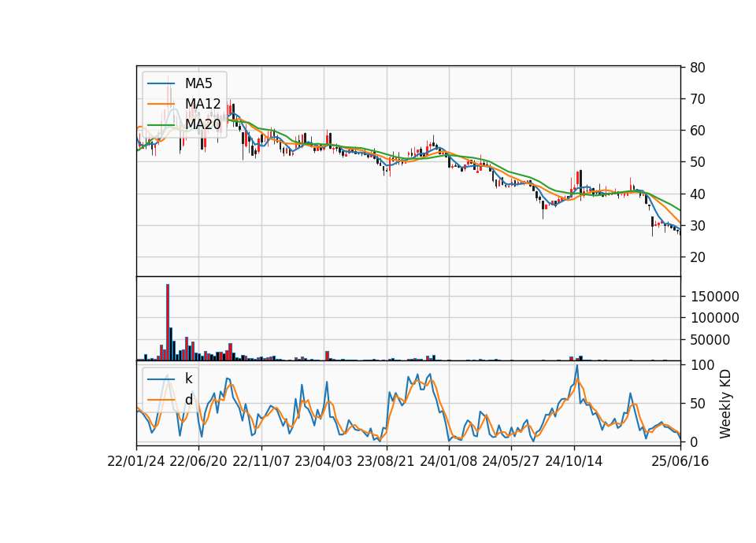The height and width of the screenshot is (543, 756).
Task: Click the KD axis value 100
Action: [702, 364]
